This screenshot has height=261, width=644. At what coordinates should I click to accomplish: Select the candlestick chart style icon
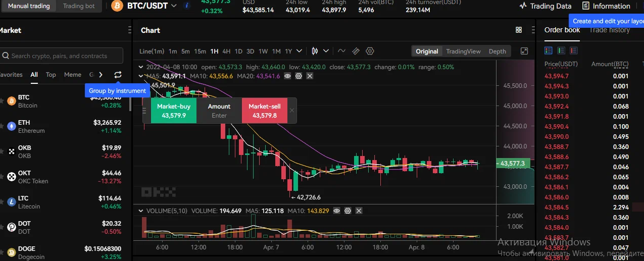[x=315, y=51]
